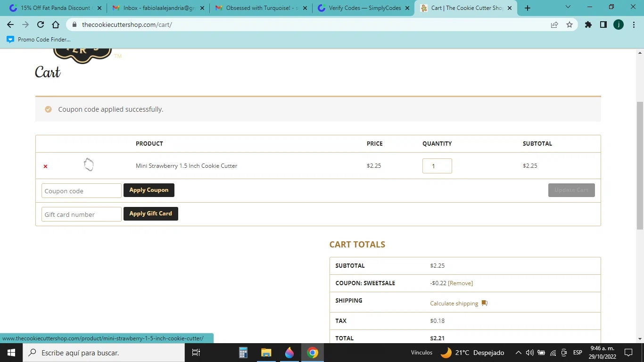Open a new browser tab
Screen dimensions: 644x362
528,8
